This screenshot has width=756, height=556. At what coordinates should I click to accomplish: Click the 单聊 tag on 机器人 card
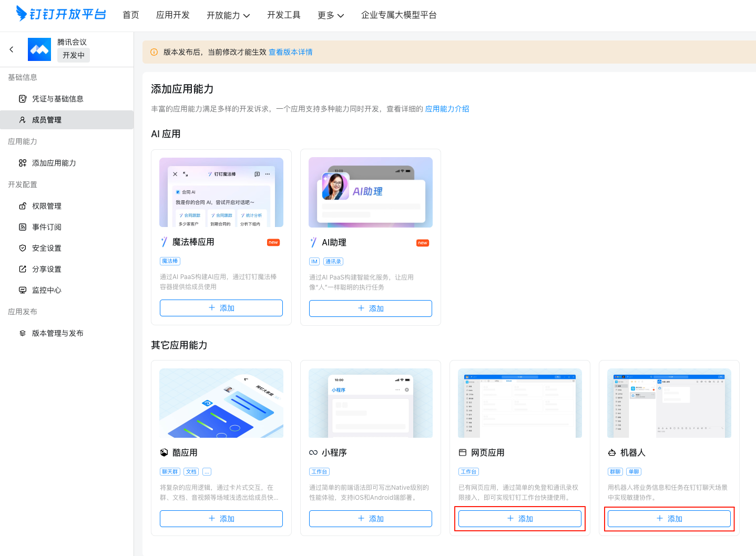pos(634,472)
